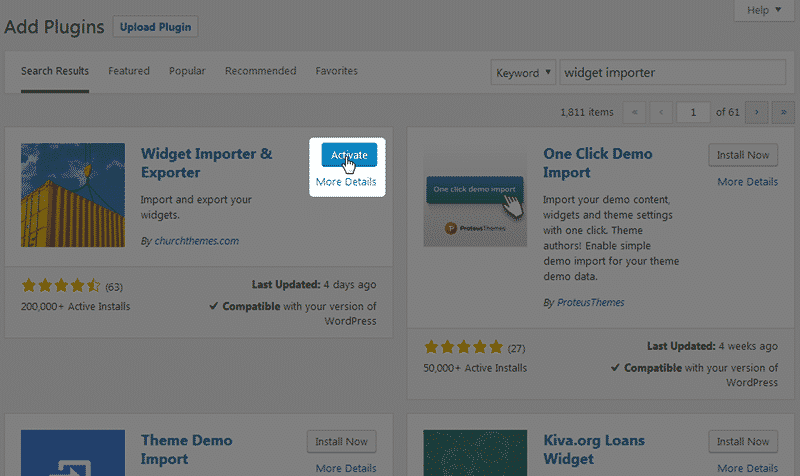Click the 'Last Updated: 4 days ago' text
Image resolution: width=800 pixels, height=476 pixels.
point(314,285)
